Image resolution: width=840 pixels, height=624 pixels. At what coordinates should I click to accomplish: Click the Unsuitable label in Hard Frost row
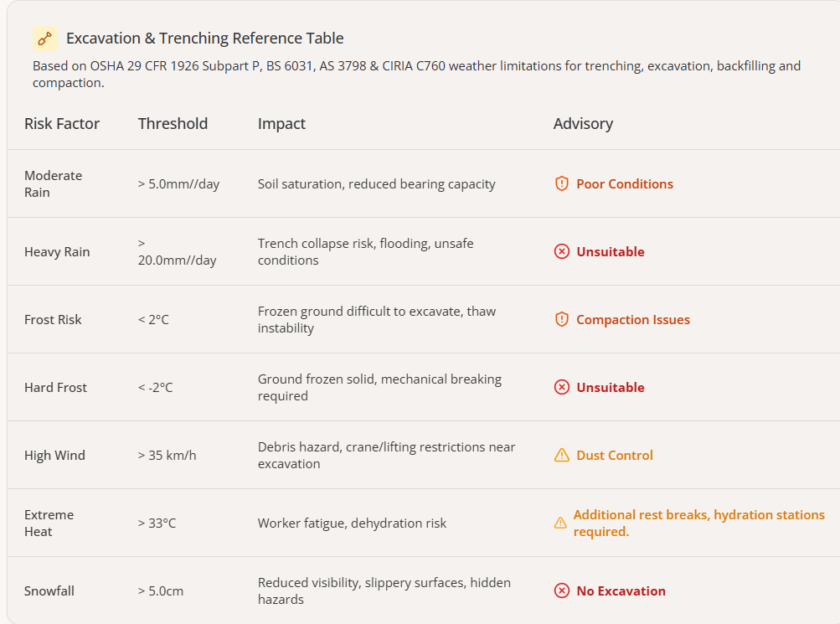click(611, 387)
